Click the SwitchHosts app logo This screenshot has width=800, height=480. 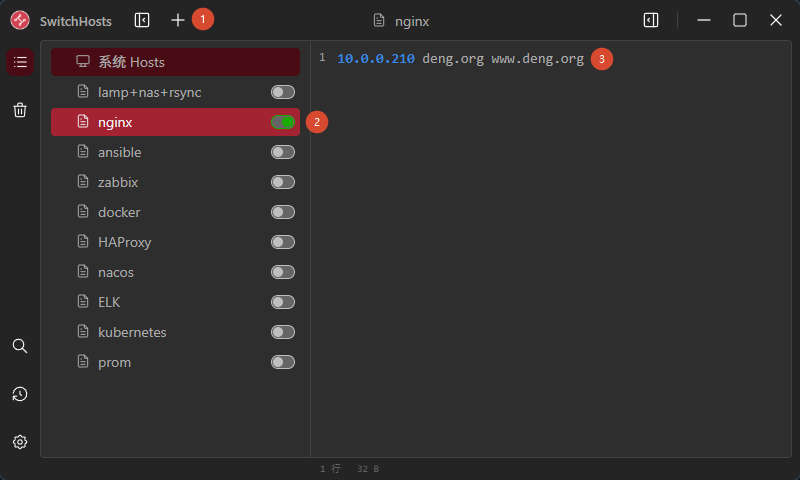click(20, 20)
